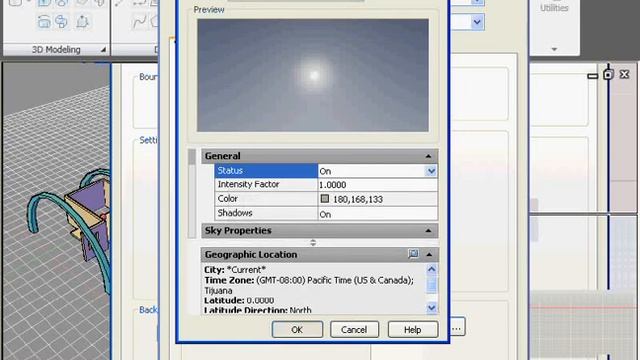This screenshot has width=640, height=360.
Task: Click the bell-shaped icon in 3D Modeling
Action: [82, 21]
